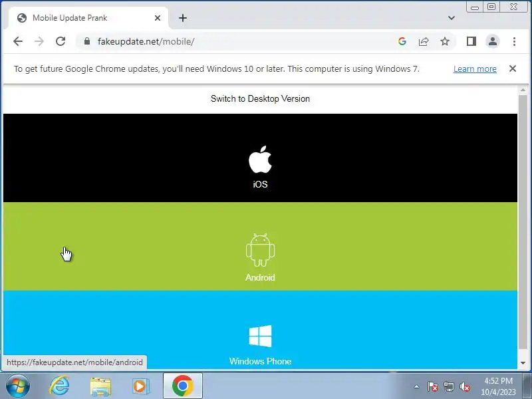Open the Windows Start menu

pyautogui.click(x=18, y=386)
